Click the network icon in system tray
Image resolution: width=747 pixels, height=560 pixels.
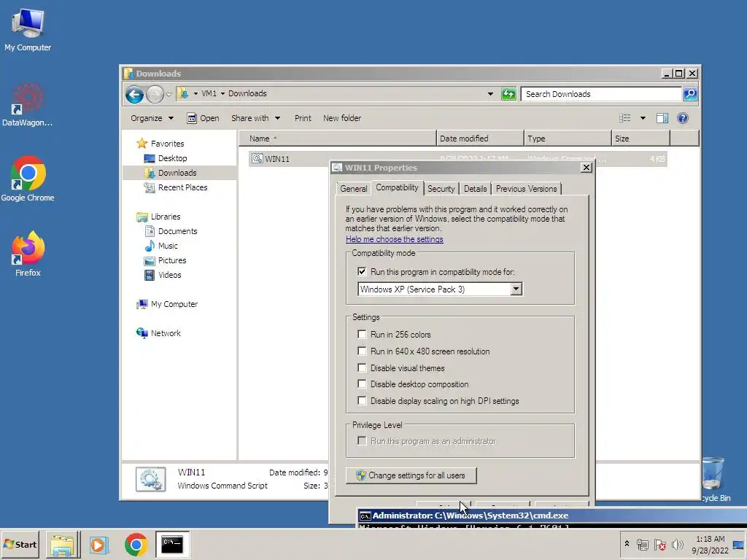[642, 545]
